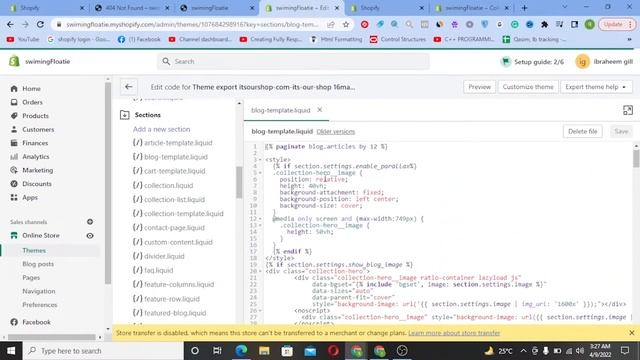Screen dimensions: 640x360
Task: Click the back arrow beside Edit code
Action: 129,87
